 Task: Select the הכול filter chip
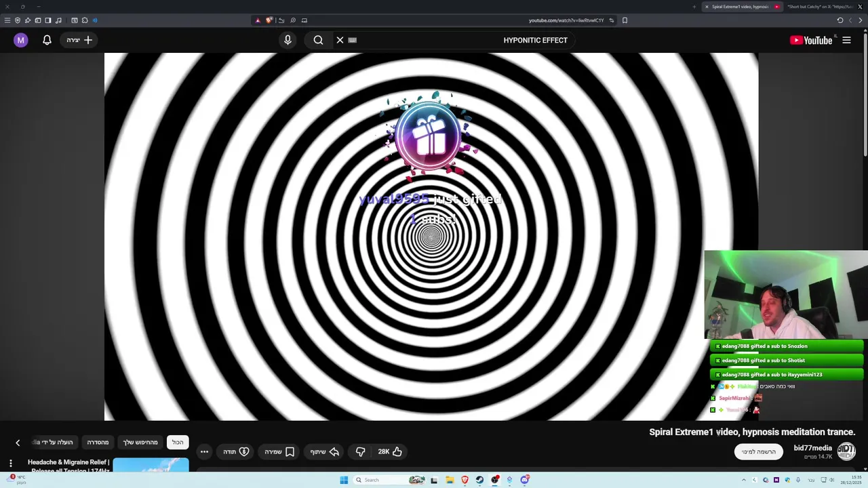[178, 442]
